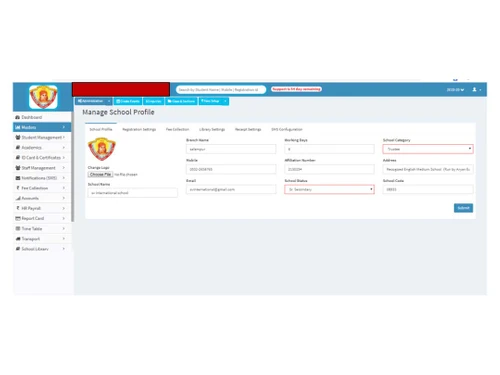This screenshot has width=500, height=375.
Task: Click the Create Events toolbar button
Action: pos(128,101)
